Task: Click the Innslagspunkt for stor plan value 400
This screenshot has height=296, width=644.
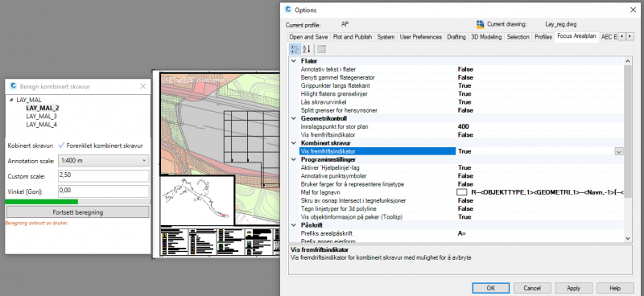Action: pos(464,127)
